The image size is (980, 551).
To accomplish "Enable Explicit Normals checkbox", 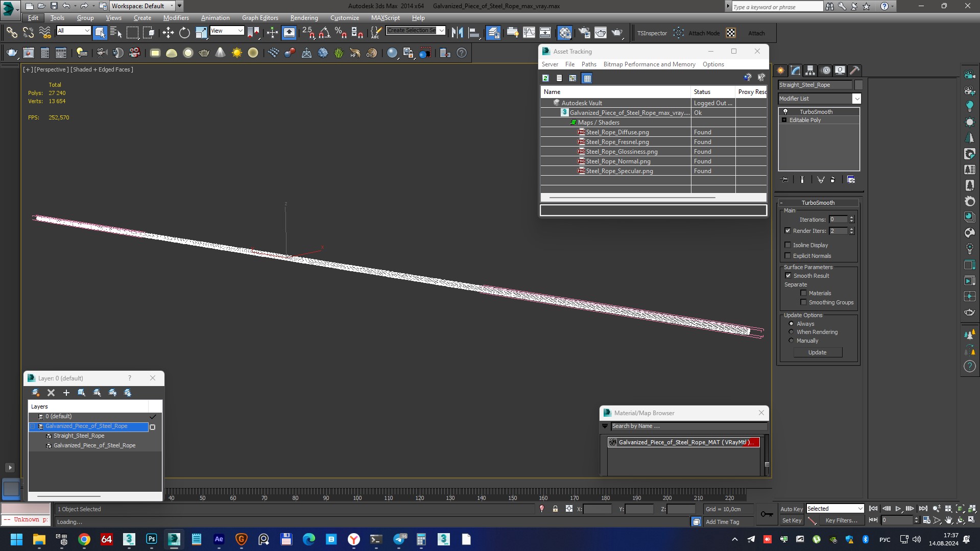I will pos(787,256).
